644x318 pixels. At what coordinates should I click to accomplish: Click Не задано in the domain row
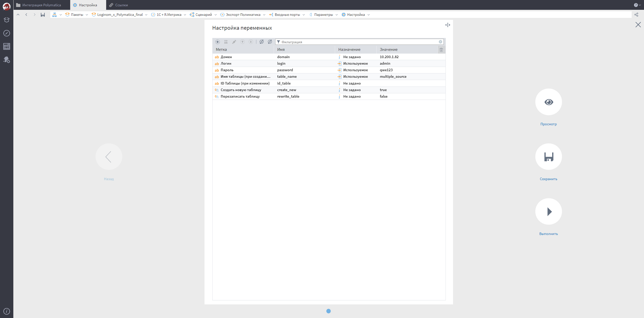click(x=352, y=57)
